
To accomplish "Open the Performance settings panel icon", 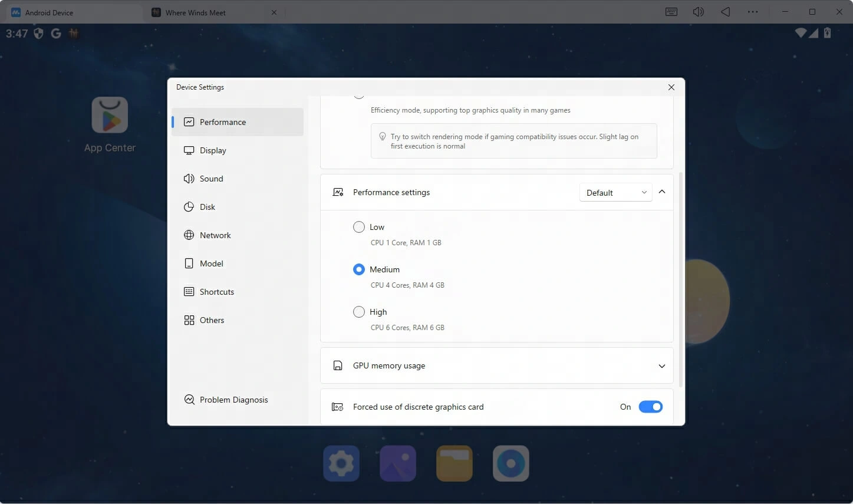I will point(338,192).
